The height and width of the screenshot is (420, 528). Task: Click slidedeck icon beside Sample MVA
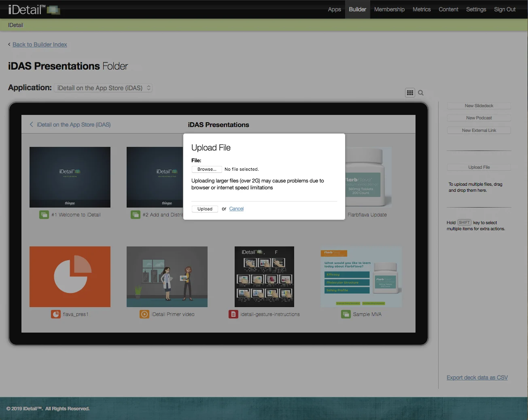click(x=346, y=314)
